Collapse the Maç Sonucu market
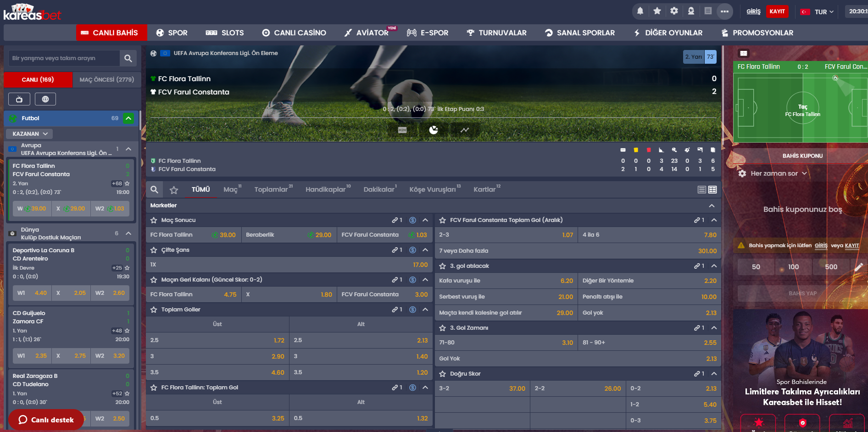The width and height of the screenshot is (868, 432). point(425,220)
